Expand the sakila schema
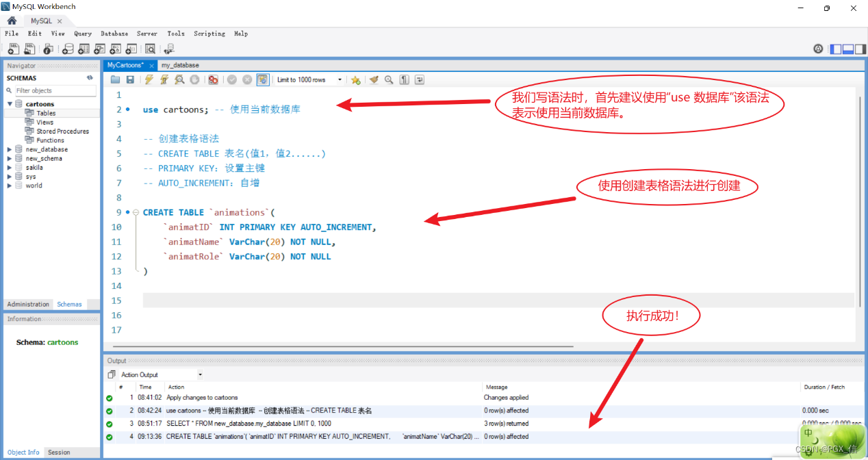This screenshot has width=868, height=460. 10,167
